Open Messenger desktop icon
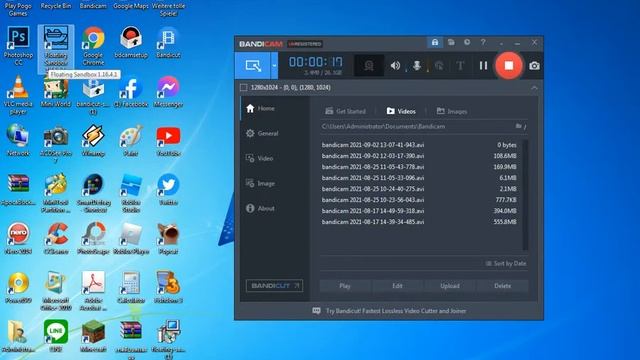Image resolution: width=640 pixels, height=360 pixels. click(168, 91)
